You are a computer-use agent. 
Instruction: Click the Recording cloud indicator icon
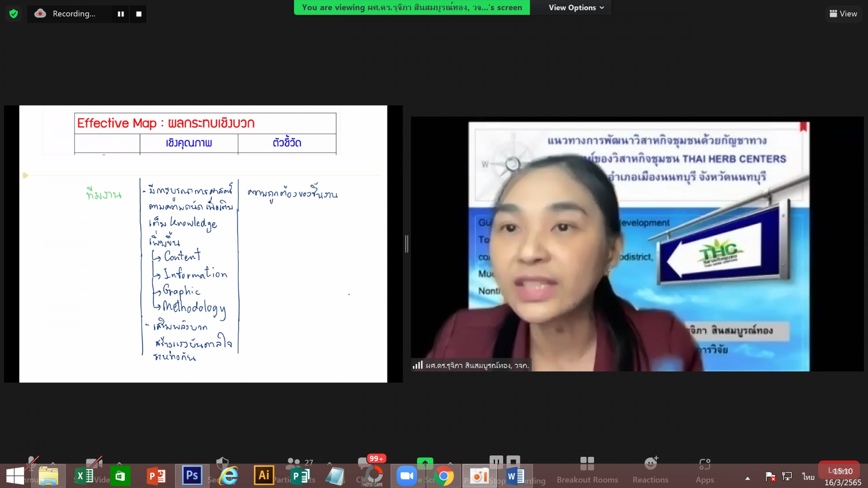pos(40,14)
